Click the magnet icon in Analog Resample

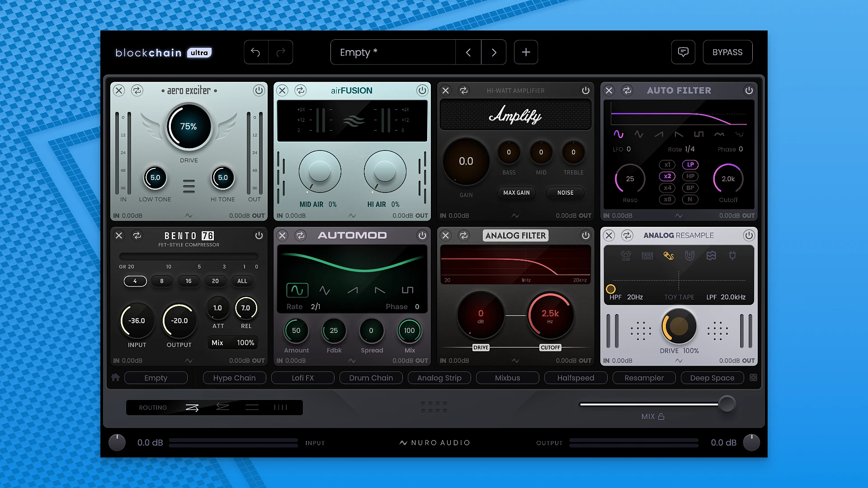[x=690, y=255]
